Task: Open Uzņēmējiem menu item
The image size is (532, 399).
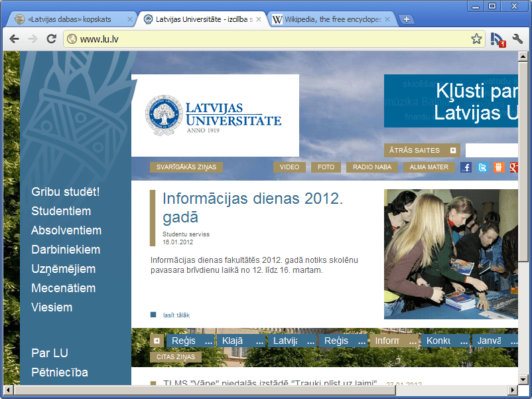Action: click(x=64, y=269)
